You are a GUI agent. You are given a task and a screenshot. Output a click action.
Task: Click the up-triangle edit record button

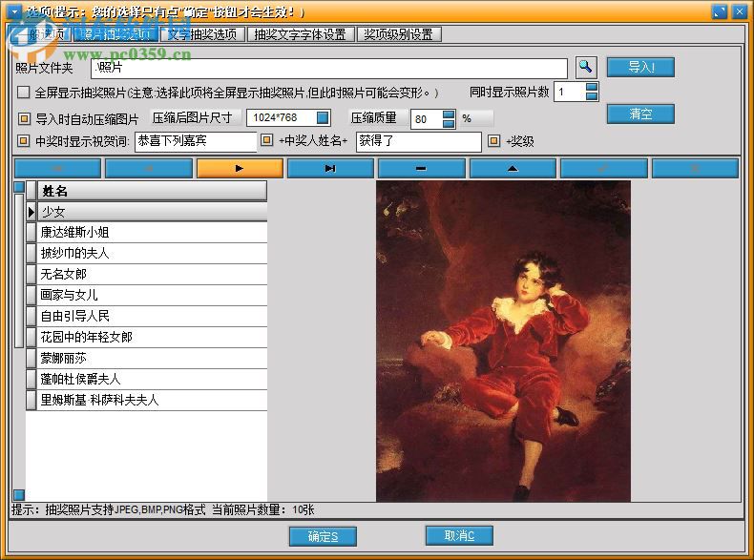coord(513,168)
